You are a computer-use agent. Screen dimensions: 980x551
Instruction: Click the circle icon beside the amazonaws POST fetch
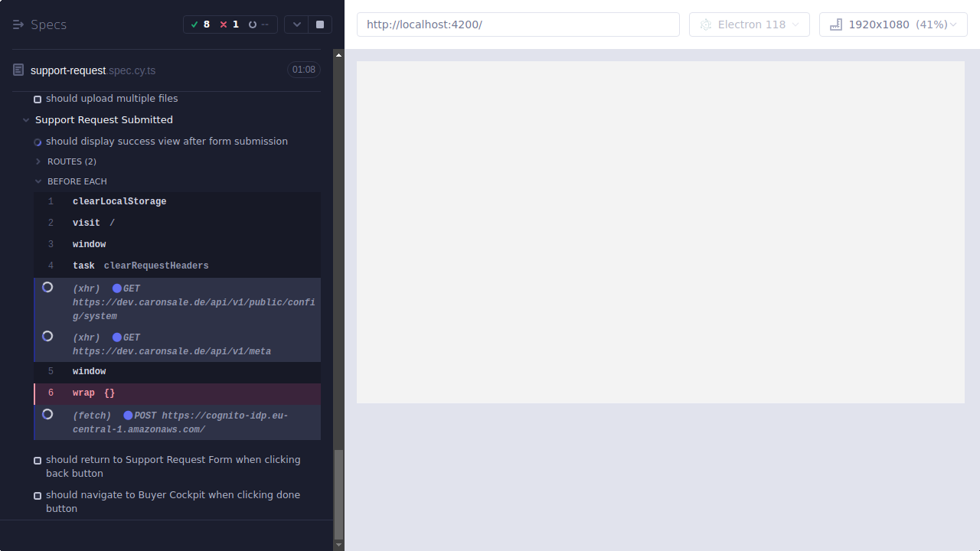pos(47,414)
